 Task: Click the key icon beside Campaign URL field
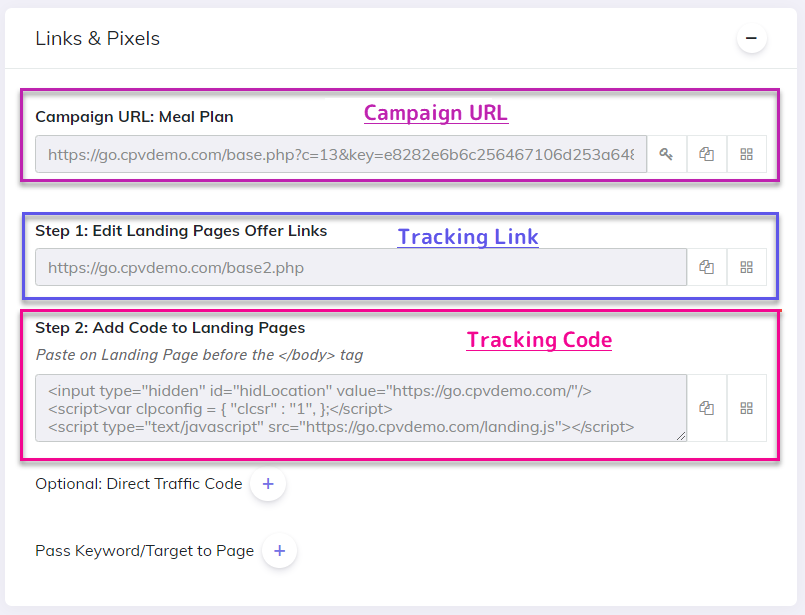click(666, 154)
